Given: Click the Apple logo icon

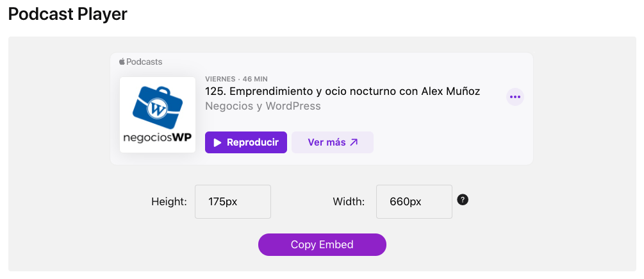Looking at the screenshot, I should click(122, 62).
